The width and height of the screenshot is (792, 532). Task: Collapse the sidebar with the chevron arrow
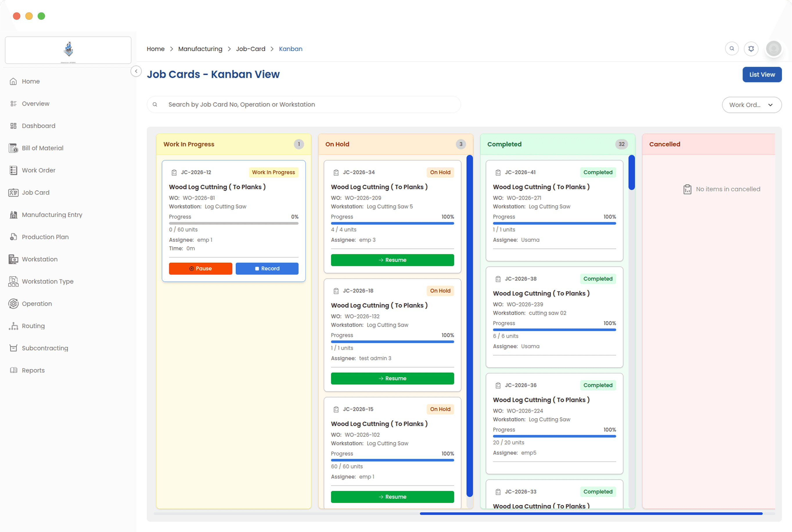[x=136, y=71]
